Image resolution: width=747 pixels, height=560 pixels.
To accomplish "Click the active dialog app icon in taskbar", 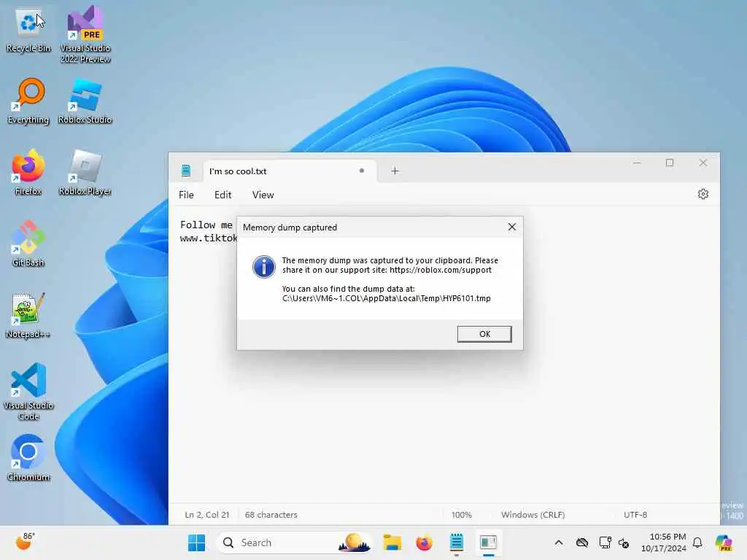I will pos(488,542).
